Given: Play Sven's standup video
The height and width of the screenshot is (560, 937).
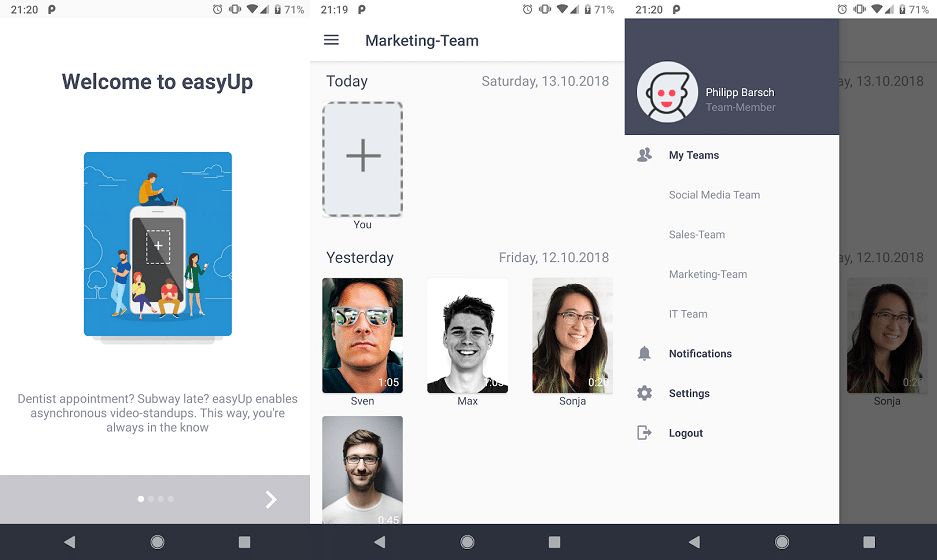Looking at the screenshot, I should [x=363, y=335].
